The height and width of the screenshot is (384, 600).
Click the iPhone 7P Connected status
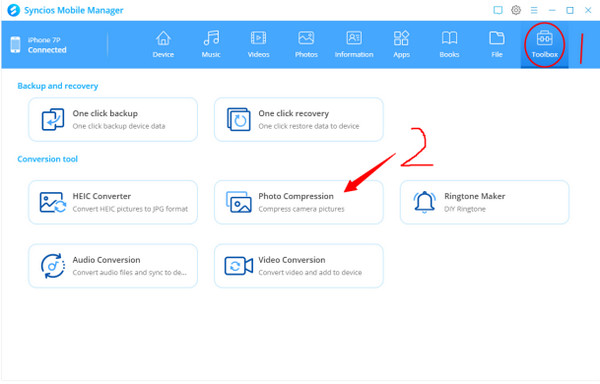(x=47, y=45)
